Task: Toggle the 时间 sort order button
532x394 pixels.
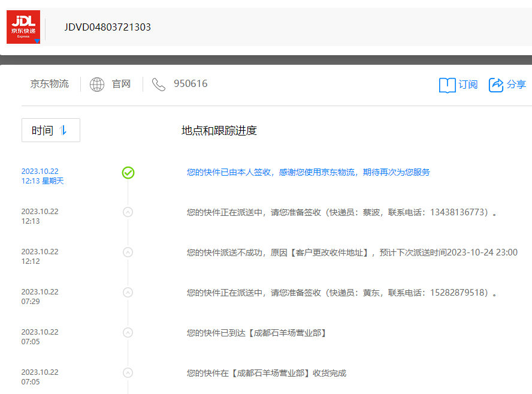Action: pos(51,130)
